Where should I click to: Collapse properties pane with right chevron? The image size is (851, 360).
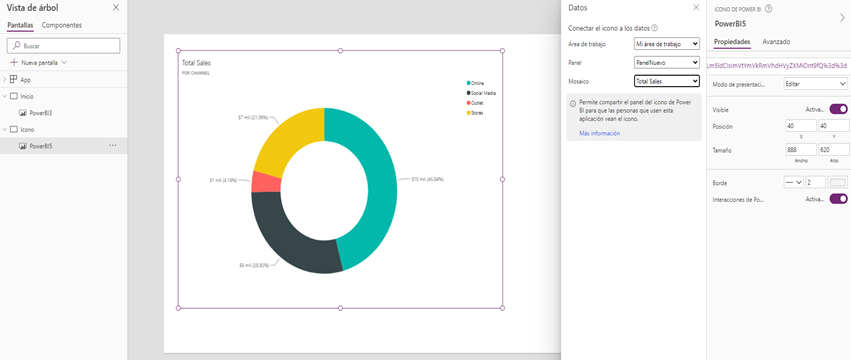pyautogui.click(x=842, y=17)
